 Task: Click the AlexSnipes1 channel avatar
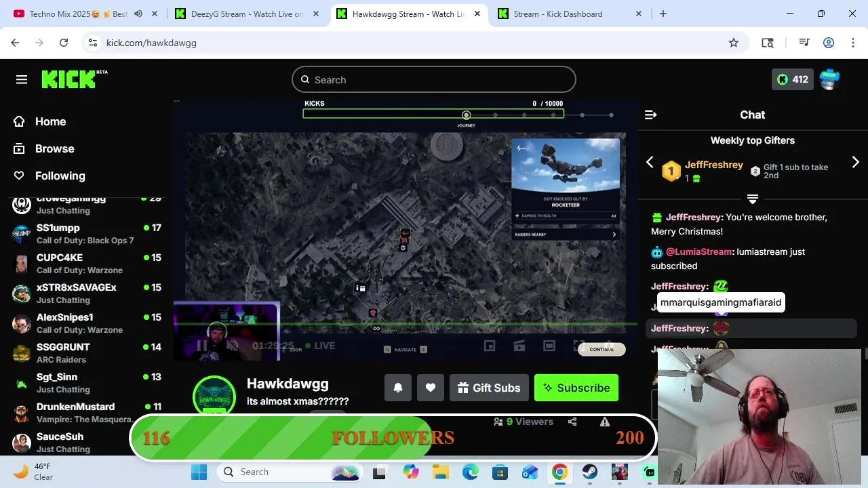(22, 323)
